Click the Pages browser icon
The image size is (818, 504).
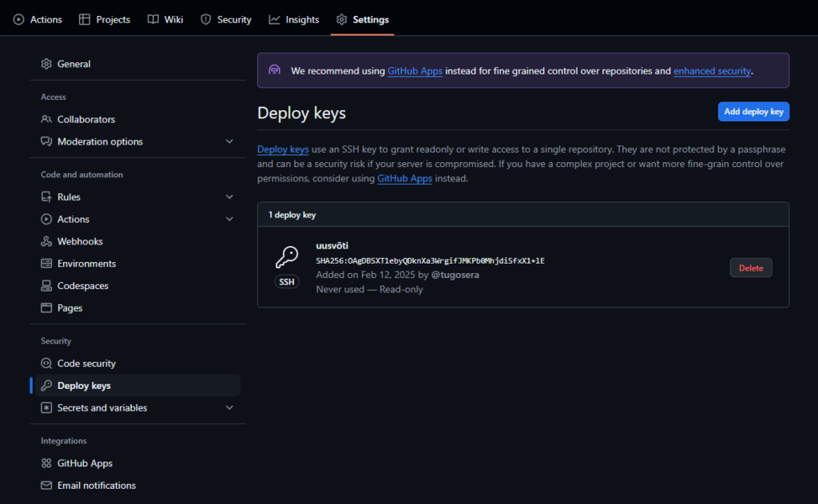coord(46,308)
